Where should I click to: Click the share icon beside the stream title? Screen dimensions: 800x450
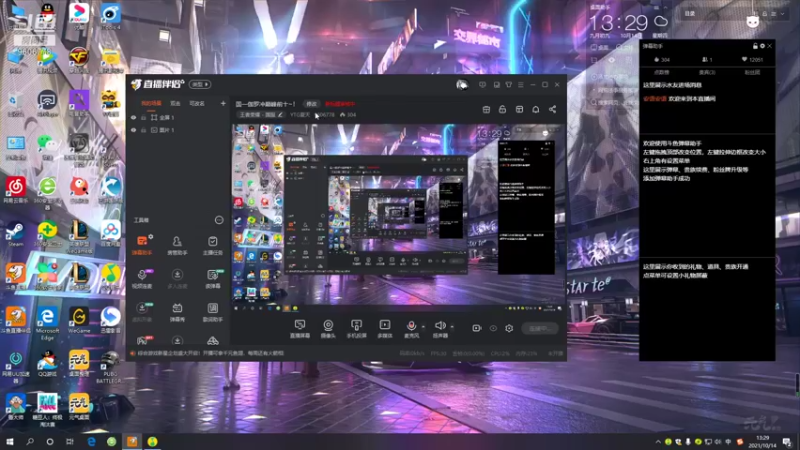point(553,109)
